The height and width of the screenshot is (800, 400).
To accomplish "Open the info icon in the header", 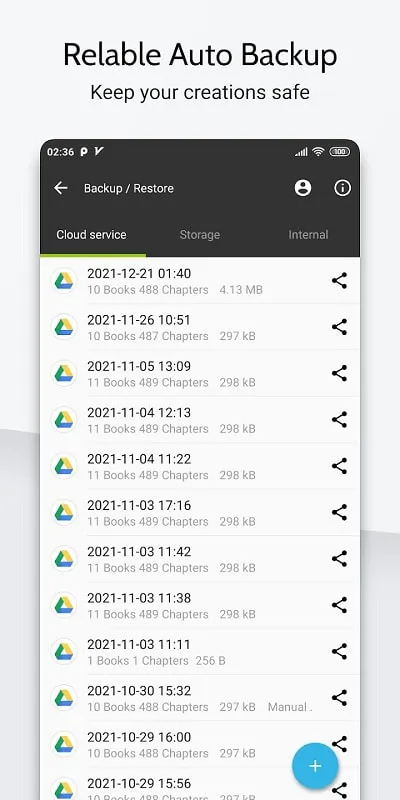I will click(x=342, y=188).
